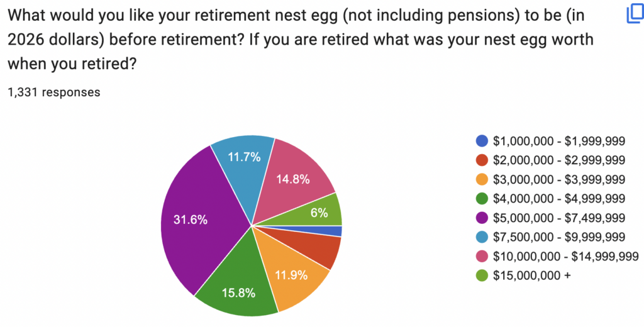Click the $5,000,000 - $7,499,999 legend label
Image resolution: width=644 pixels, height=327 pixels.
559,218
